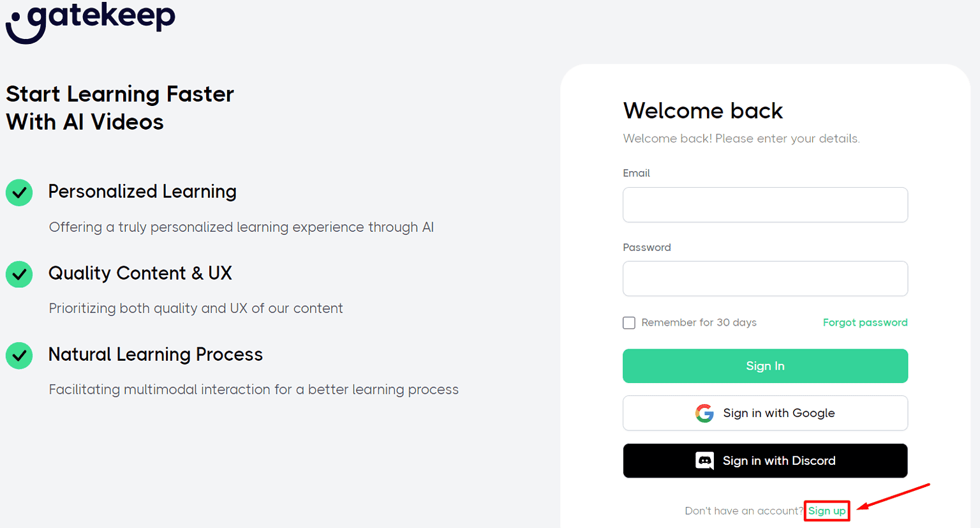Viewport: 980px width, 528px height.
Task: Focus the Password input field
Action: pos(765,279)
